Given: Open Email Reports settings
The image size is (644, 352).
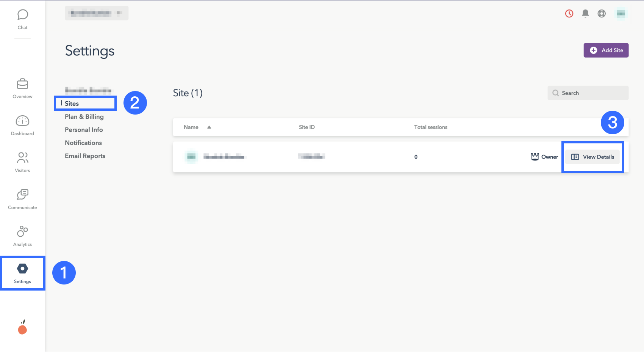Looking at the screenshot, I should (x=85, y=156).
